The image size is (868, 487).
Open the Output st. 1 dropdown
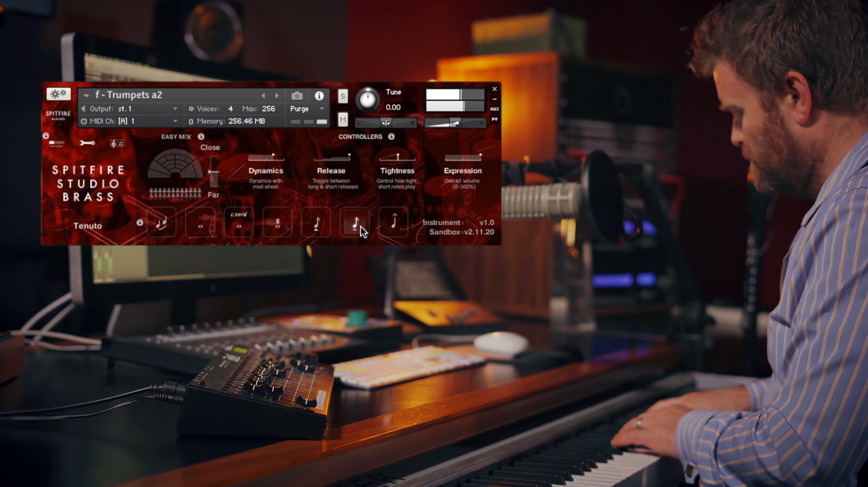pos(175,109)
